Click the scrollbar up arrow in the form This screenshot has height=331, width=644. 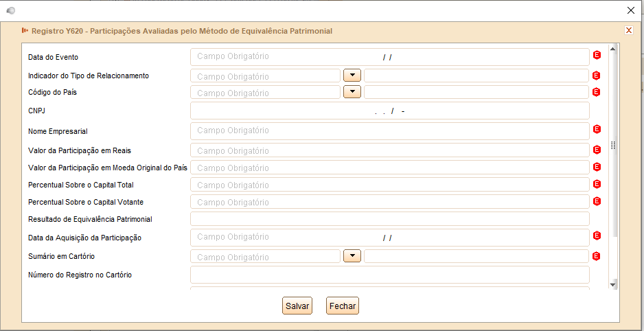tap(613, 49)
